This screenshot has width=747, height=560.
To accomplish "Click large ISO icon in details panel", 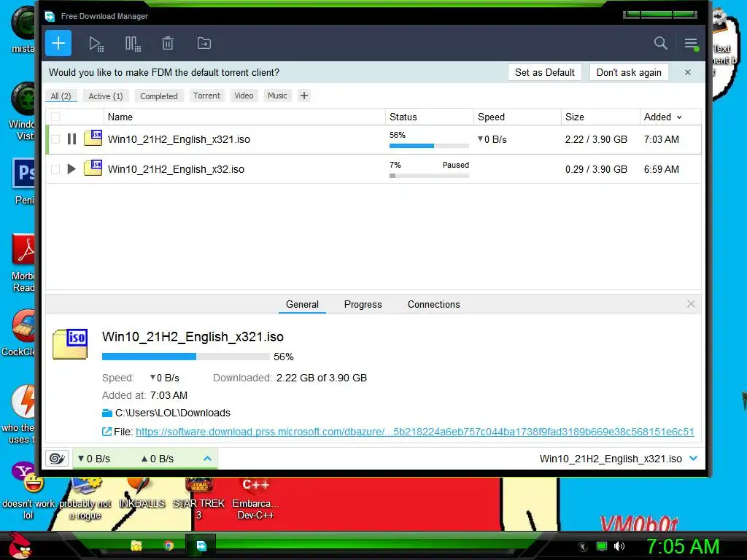I will point(70,343).
